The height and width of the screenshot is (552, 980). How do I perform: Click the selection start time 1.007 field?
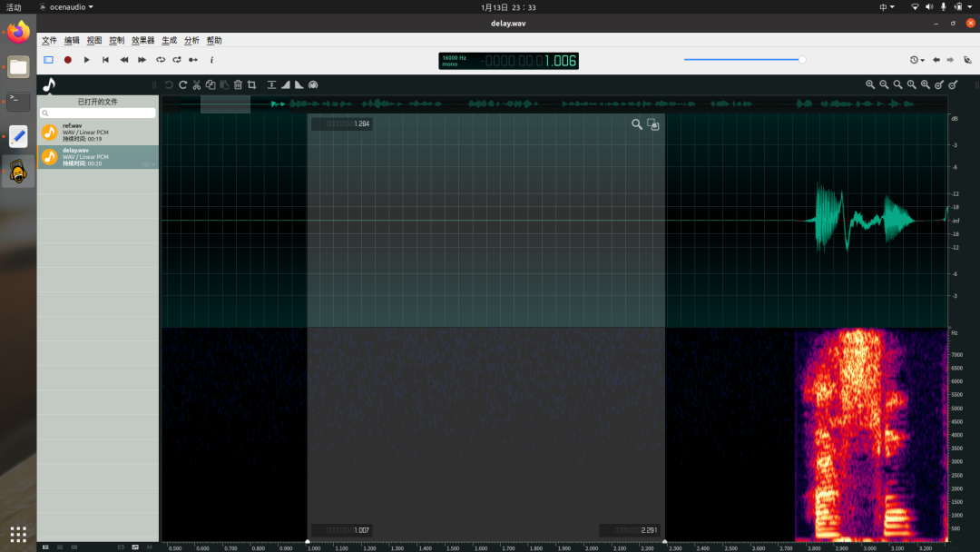[342, 530]
